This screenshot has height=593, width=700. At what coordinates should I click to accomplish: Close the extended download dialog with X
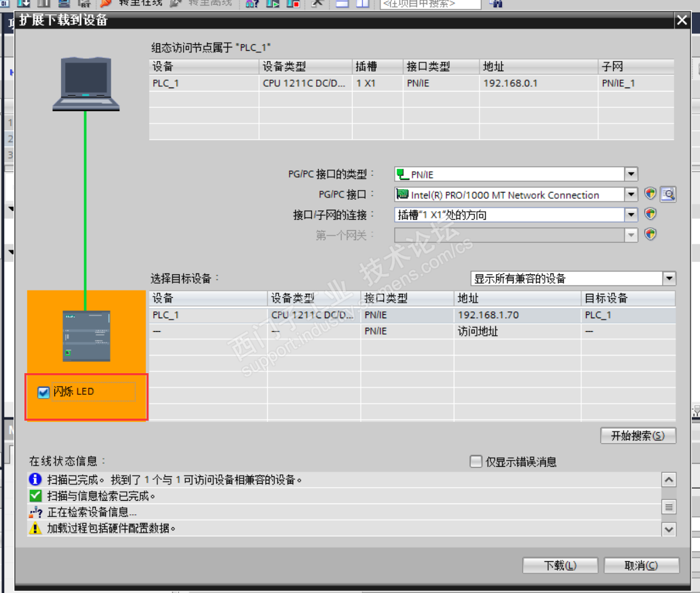pyautogui.click(x=682, y=20)
